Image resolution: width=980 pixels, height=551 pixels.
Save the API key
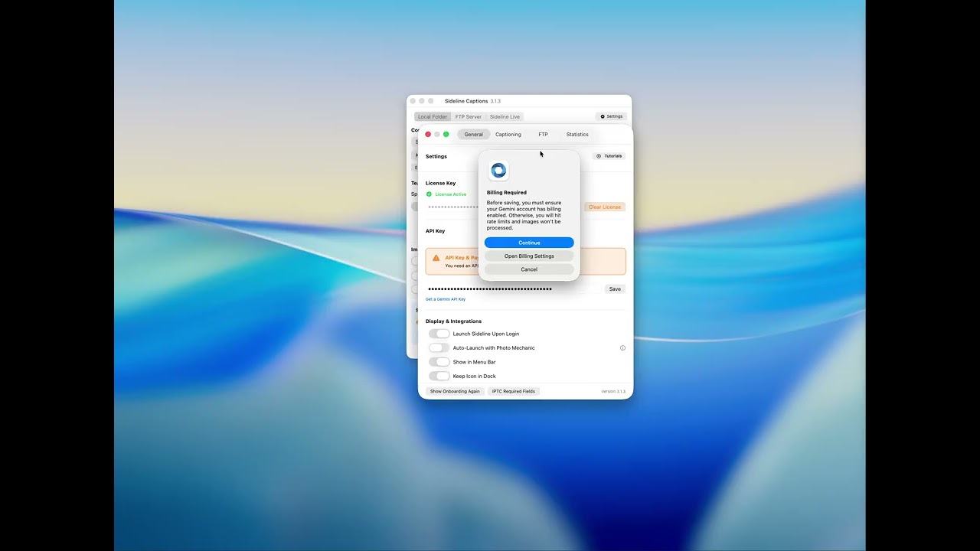(615, 289)
